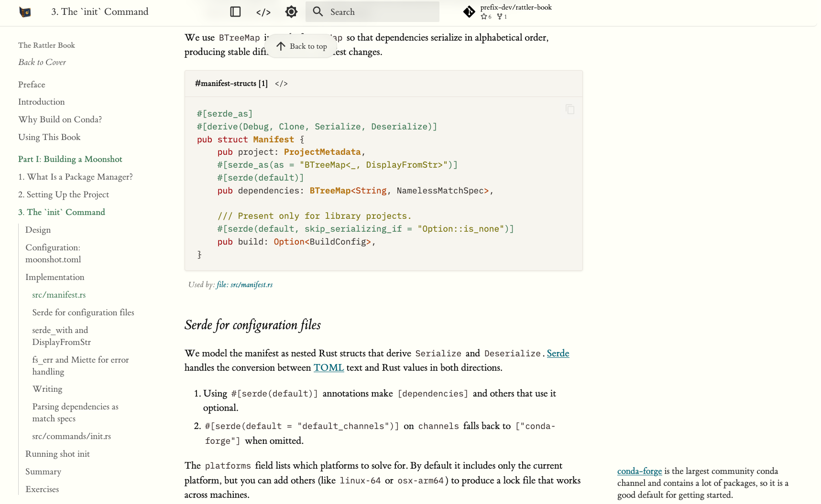Toggle the sidebar panel icon
This screenshot has height=504, width=821.
click(235, 12)
